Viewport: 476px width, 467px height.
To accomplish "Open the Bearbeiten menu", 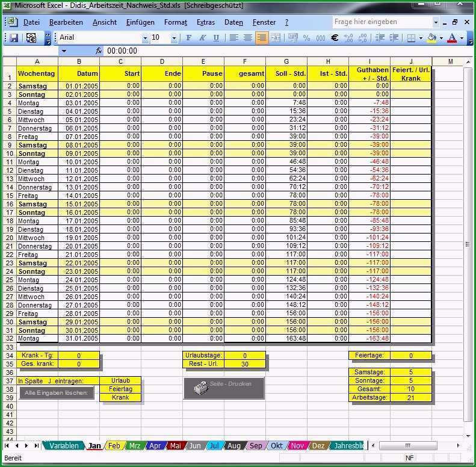I will [66, 22].
